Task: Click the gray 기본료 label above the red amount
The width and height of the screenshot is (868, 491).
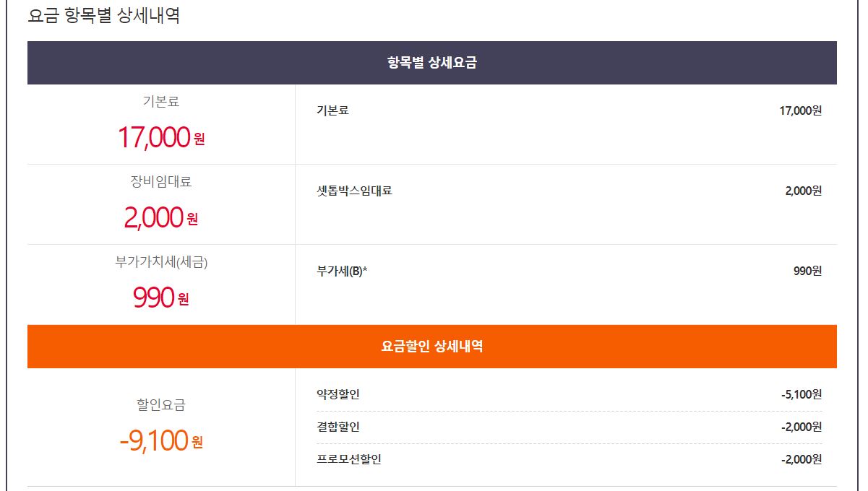Action: pos(160,102)
